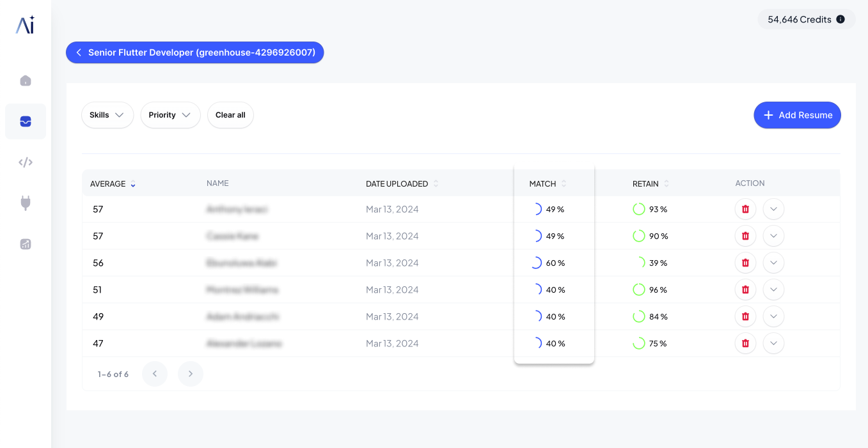
Task: Delete the resume with 39% retain
Action: (x=745, y=263)
